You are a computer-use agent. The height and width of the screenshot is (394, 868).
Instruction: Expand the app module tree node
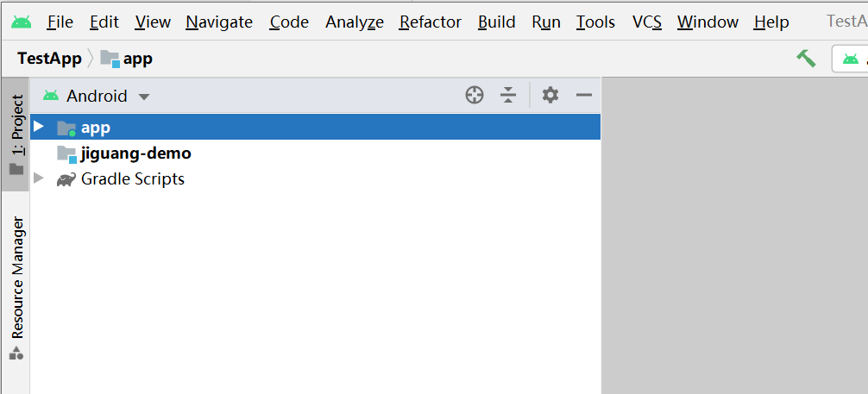pos(38,127)
